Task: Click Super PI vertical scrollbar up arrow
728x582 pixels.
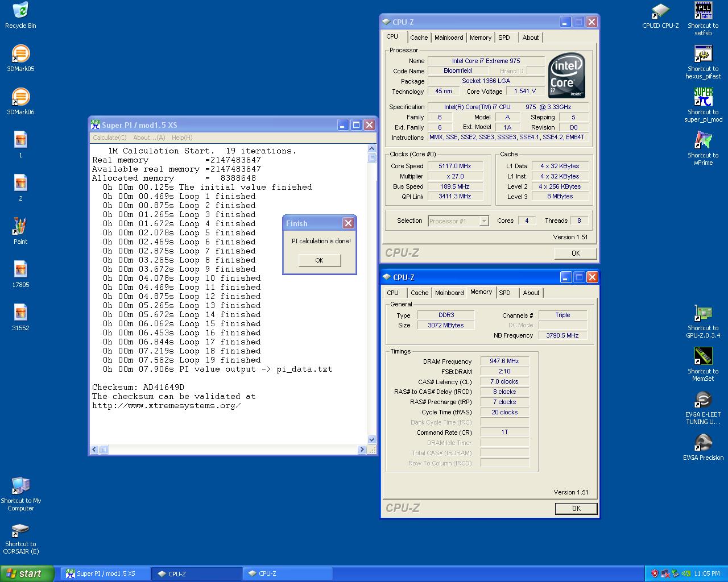Action: click(372, 149)
